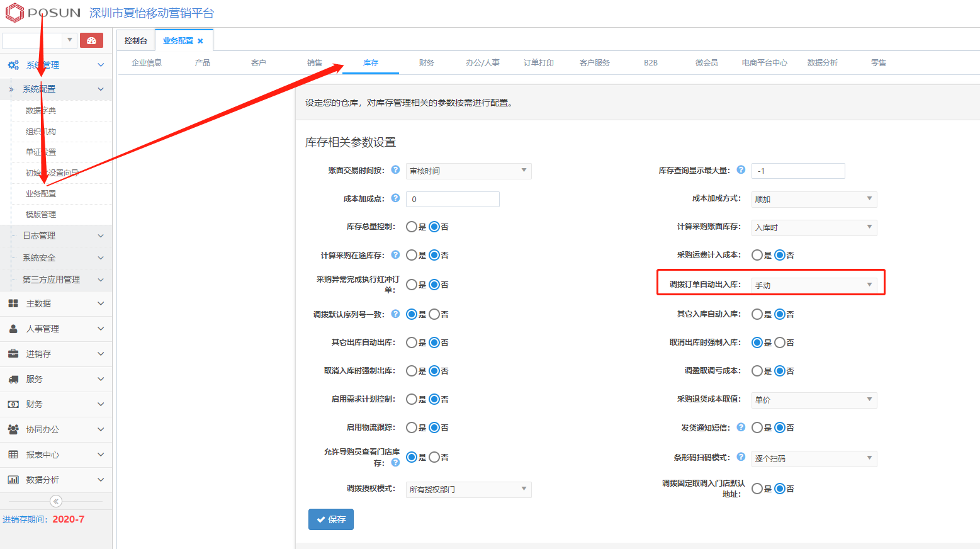Click help icon next to 账面交易时间按
The height and width of the screenshot is (549, 980).
coord(395,170)
